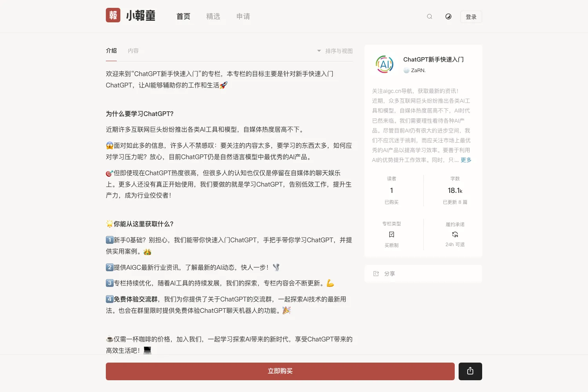
Task: Open the 精选 navigation item
Action: click(x=213, y=16)
